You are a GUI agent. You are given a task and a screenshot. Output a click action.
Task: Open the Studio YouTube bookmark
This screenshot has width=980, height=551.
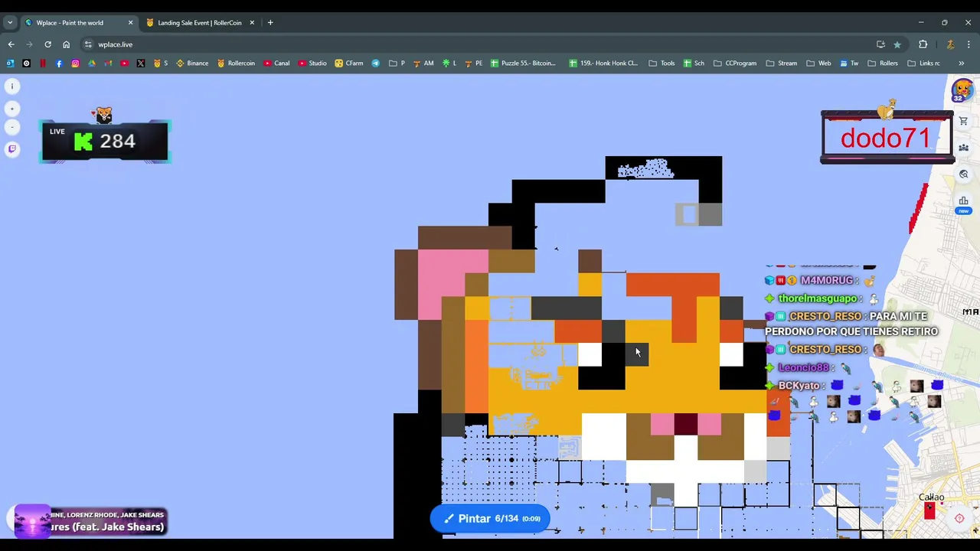click(x=312, y=63)
